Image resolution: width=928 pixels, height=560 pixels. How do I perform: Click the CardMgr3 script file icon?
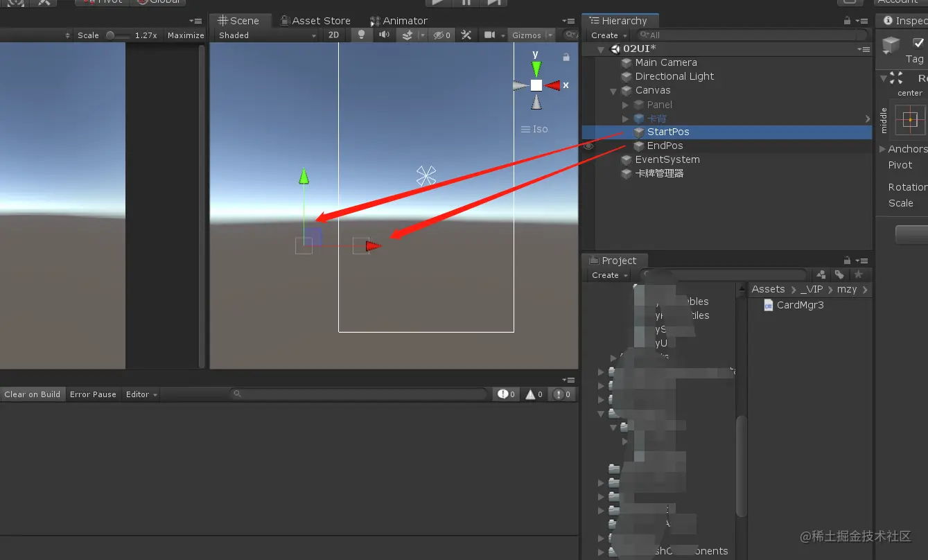[768, 305]
